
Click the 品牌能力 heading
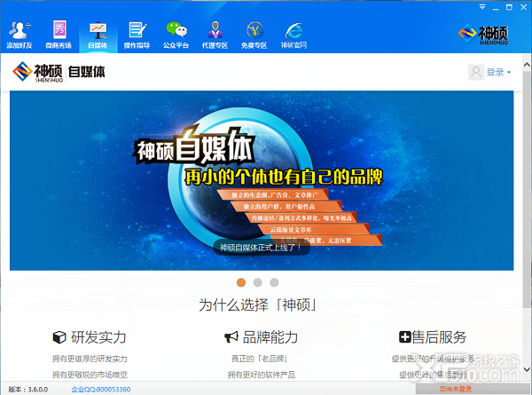tap(270, 337)
